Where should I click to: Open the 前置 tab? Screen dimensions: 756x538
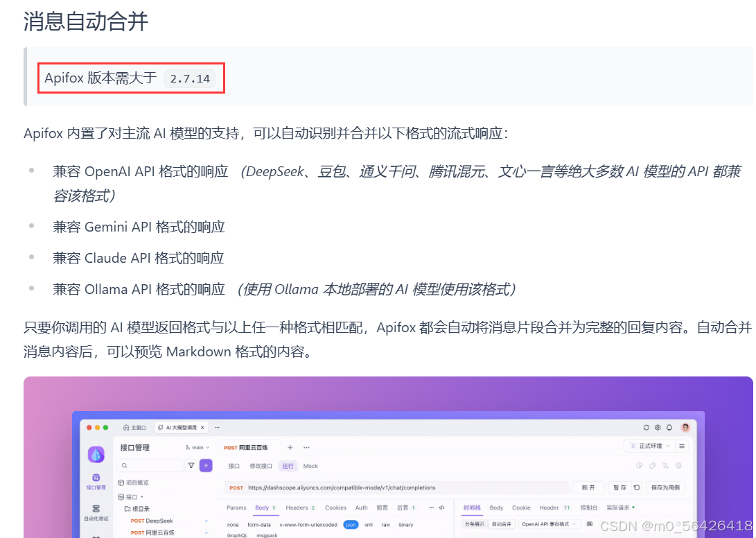click(x=383, y=507)
